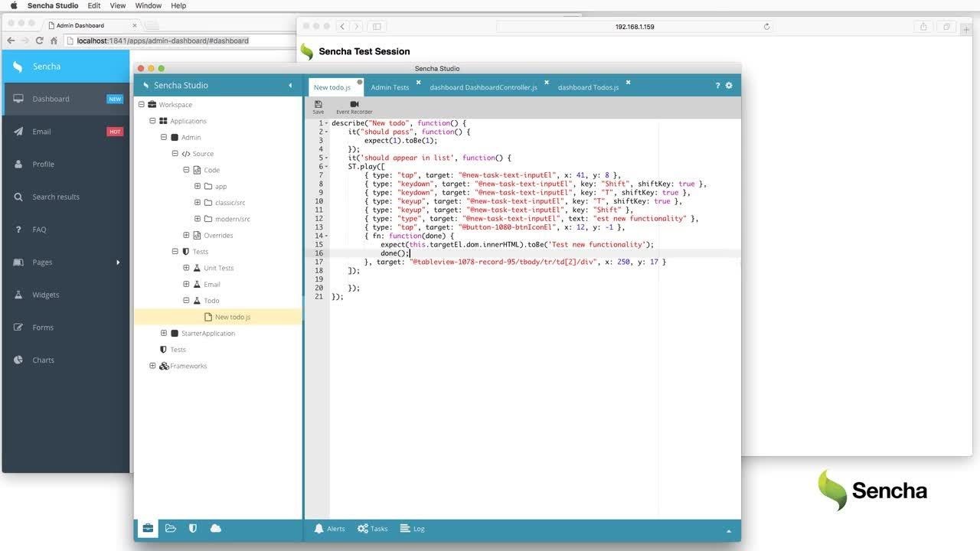The width and height of the screenshot is (980, 551).
Task: Select the open folder icon in bottom bar
Action: (x=171, y=528)
